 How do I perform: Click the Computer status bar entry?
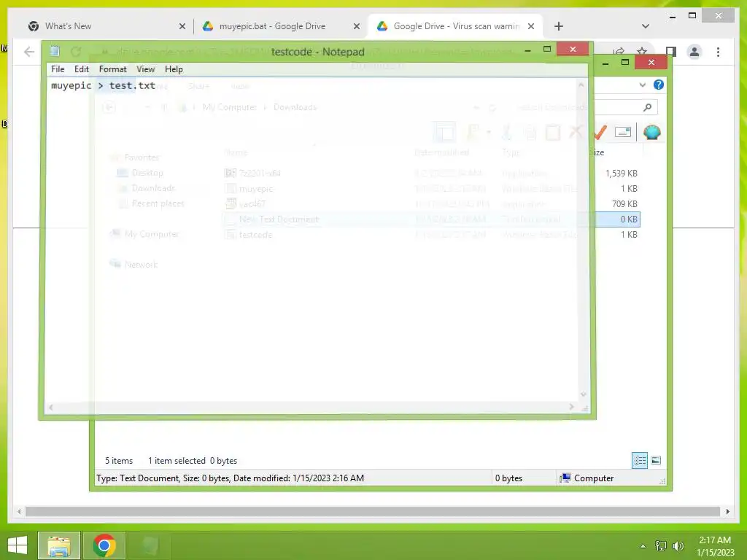point(587,478)
